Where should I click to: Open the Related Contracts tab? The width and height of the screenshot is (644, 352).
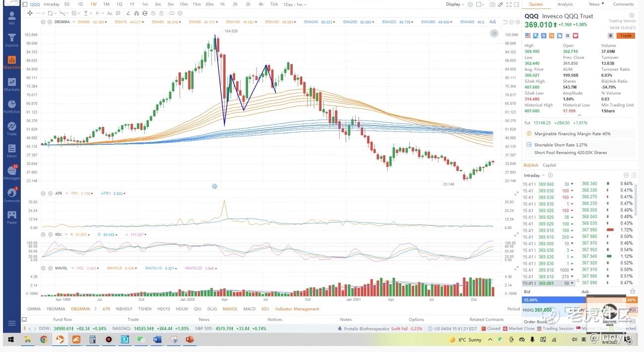point(487,320)
